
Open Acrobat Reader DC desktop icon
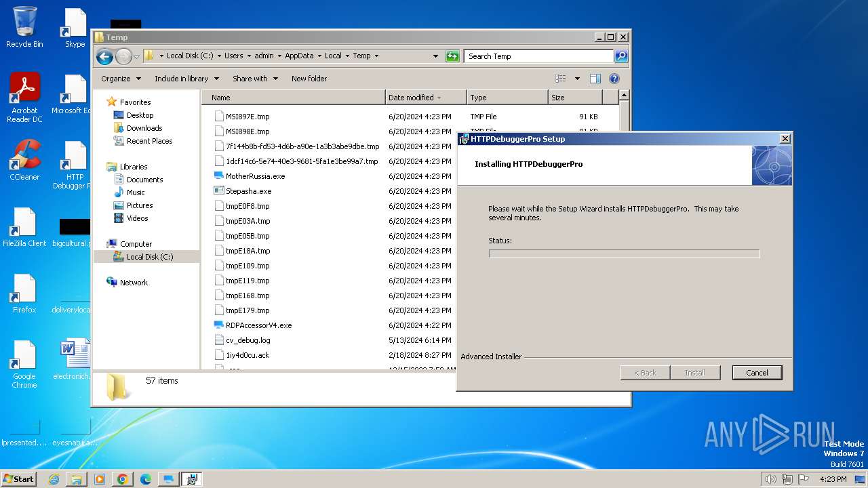(x=24, y=98)
